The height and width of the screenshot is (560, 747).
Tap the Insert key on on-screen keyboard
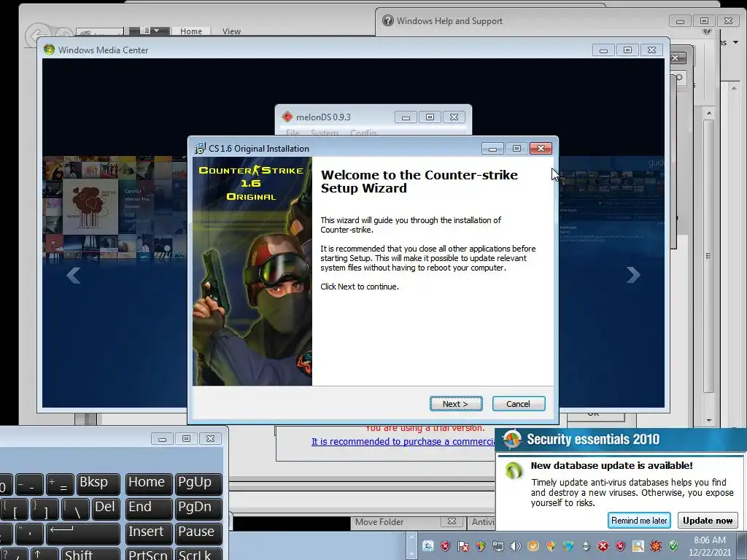click(x=149, y=533)
